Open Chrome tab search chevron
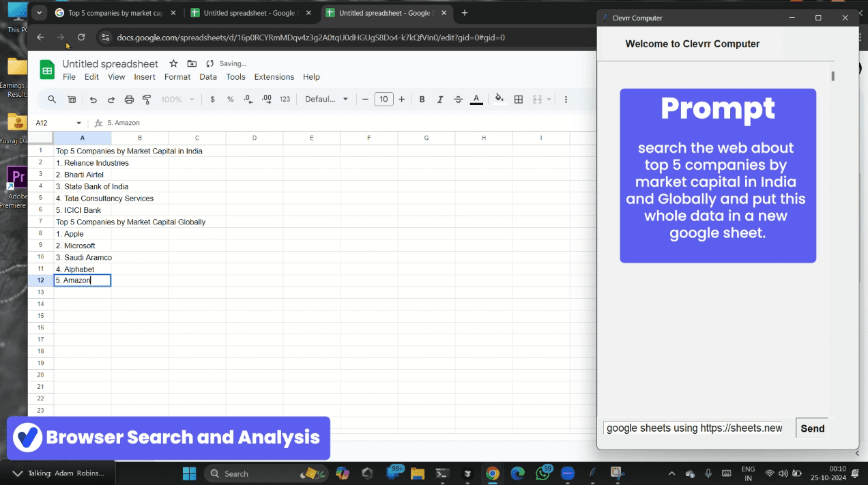868x485 pixels. (38, 13)
